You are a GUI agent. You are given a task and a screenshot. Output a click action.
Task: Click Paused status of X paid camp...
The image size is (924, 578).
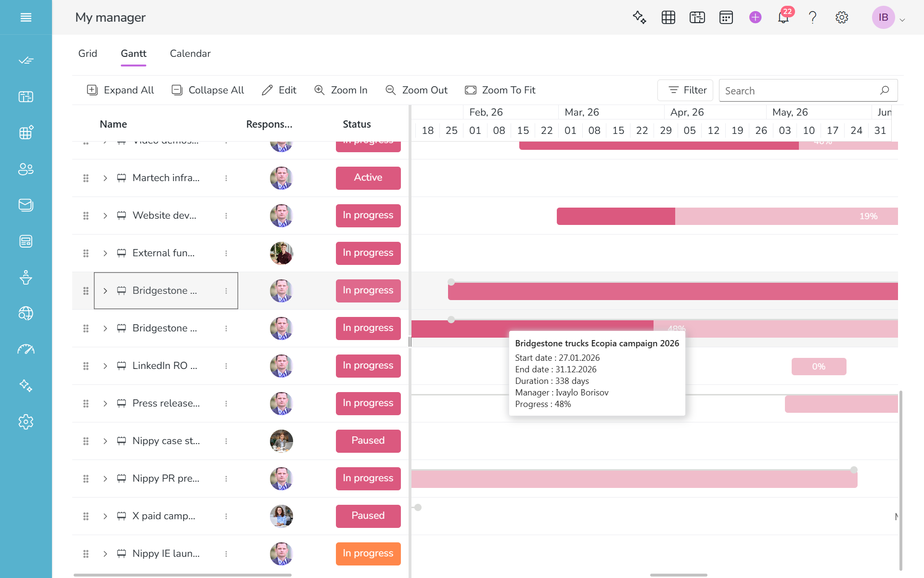(368, 516)
